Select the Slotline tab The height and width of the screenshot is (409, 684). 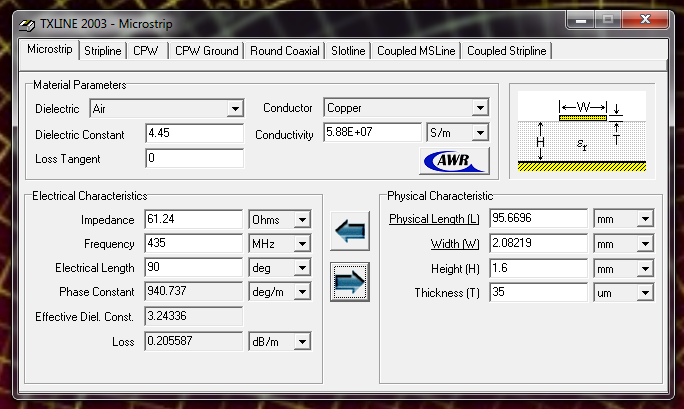(x=348, y=51)
